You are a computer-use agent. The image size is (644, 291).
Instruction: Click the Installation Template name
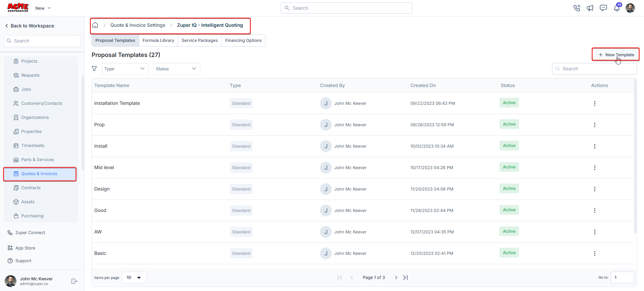point(117,103)
